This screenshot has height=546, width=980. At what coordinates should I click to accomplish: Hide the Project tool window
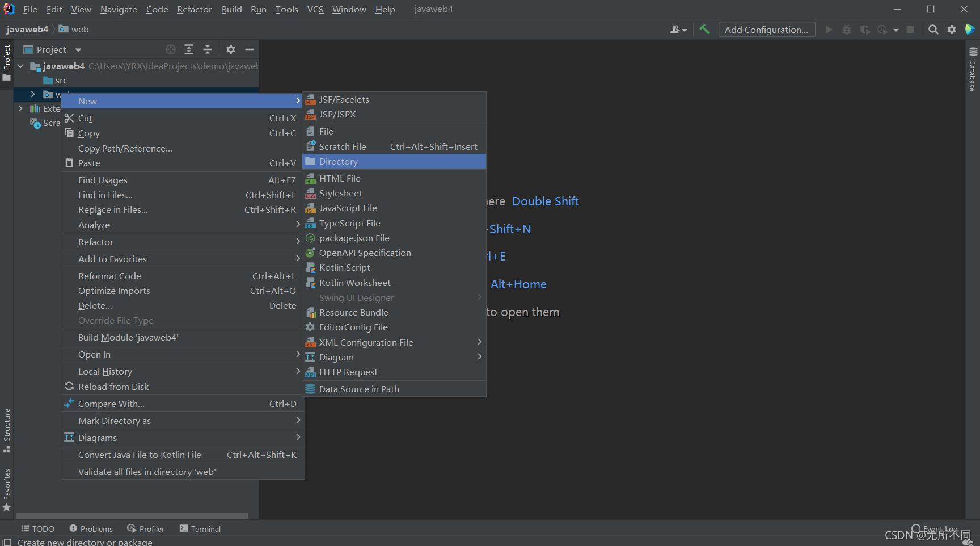click(249, 49)
